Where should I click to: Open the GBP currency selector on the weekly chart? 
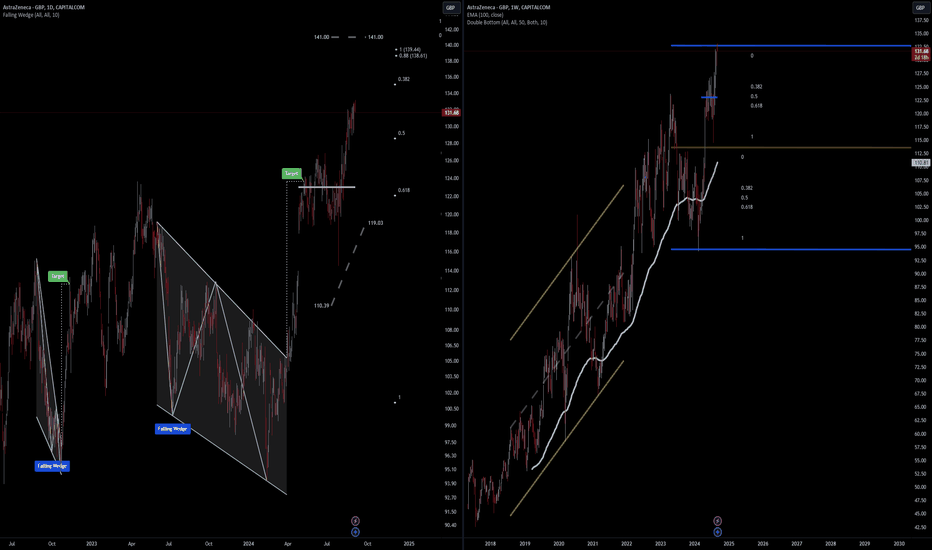click(920, 8)
